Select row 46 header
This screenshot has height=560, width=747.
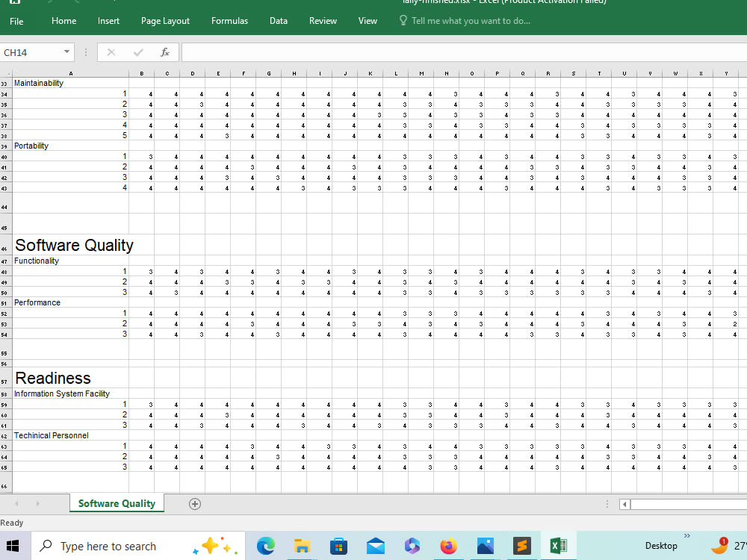coord(5,245)
